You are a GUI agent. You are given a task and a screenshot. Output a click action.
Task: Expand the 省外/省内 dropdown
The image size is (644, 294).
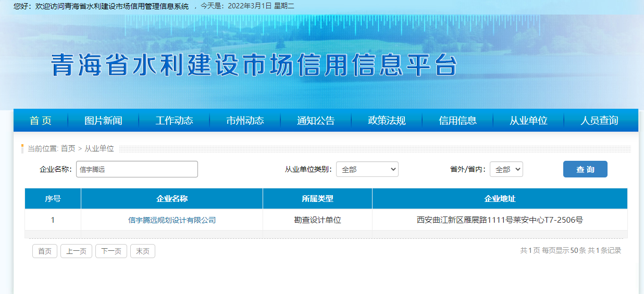(x=506, y=169)
